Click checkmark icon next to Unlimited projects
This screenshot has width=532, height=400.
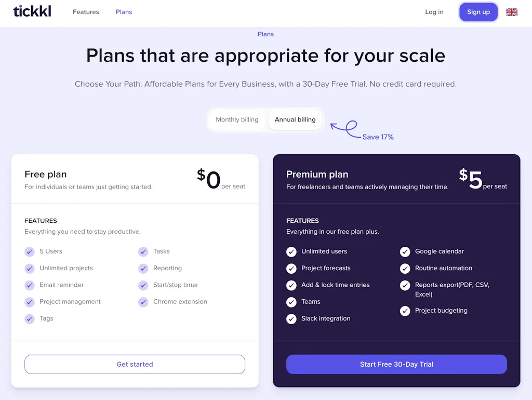click(x=30, y=269)
